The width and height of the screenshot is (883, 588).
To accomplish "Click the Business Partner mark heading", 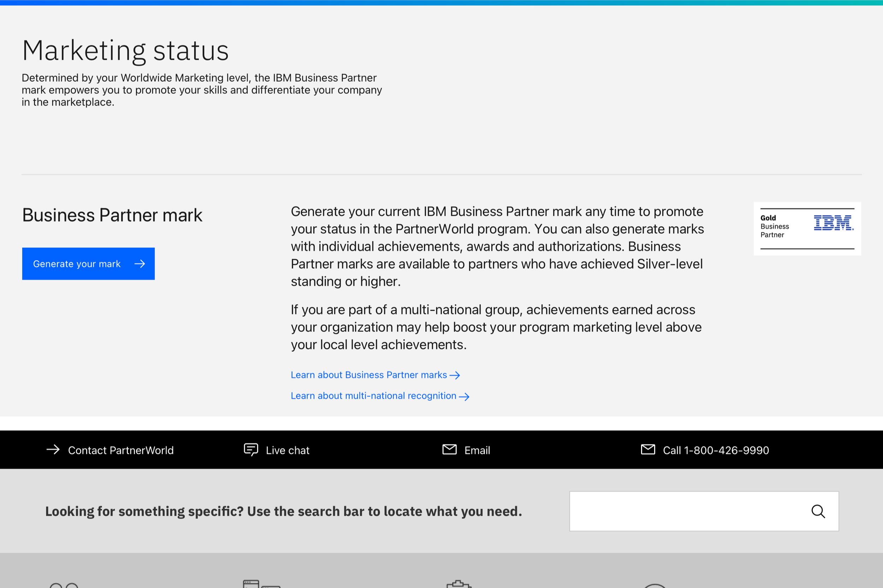I will [x=112, y=215].
